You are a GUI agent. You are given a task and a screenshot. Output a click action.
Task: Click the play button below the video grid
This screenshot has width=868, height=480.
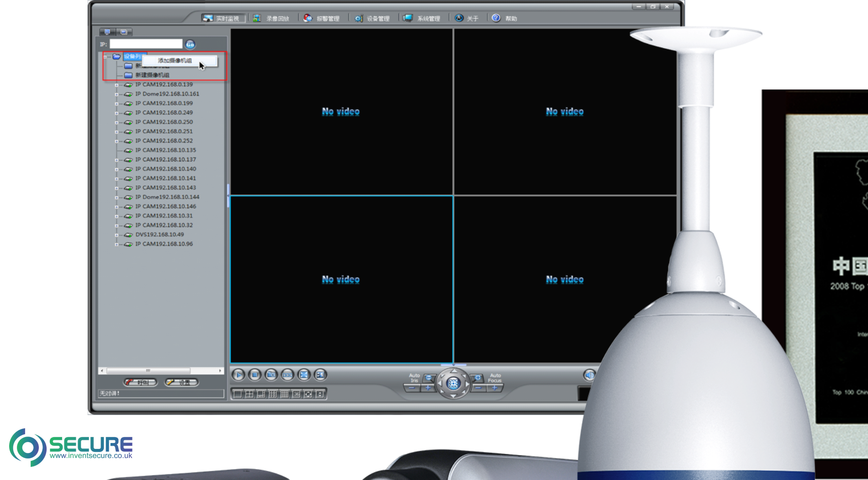238,375
